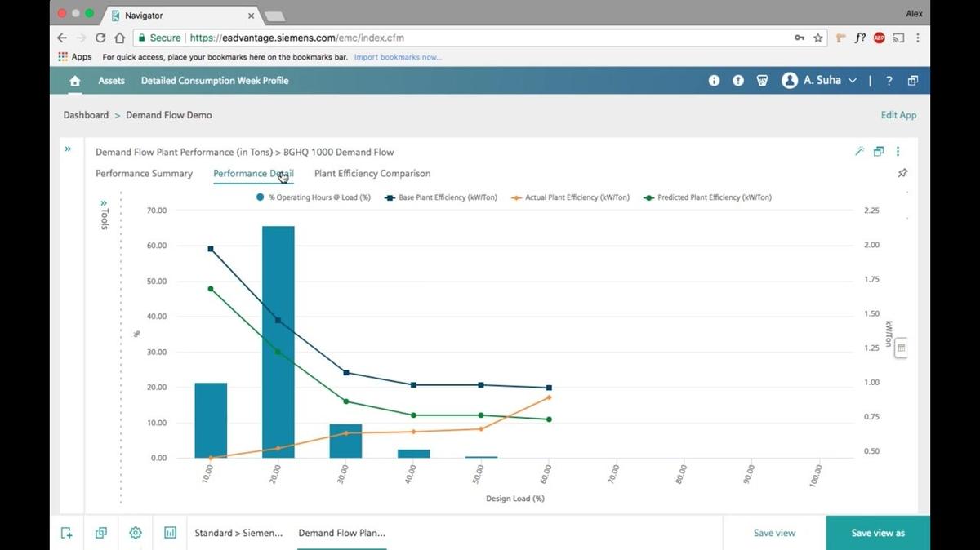980x550 pixels.
Task: Click the Design Load (%) axis label
Action: click(515, 498)
